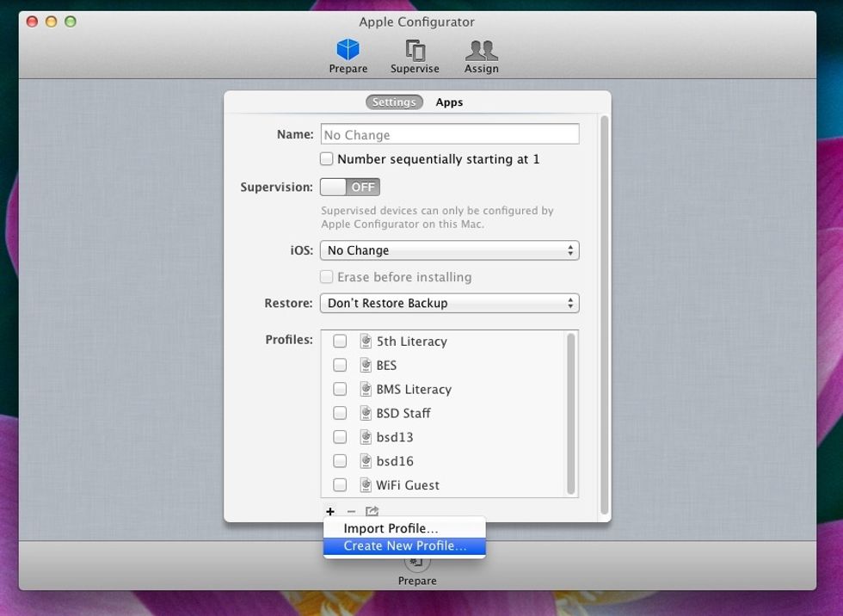Select the 5th Literacy profile name
843x616 pixels.
pyautogui.click(x=412, y=342)
